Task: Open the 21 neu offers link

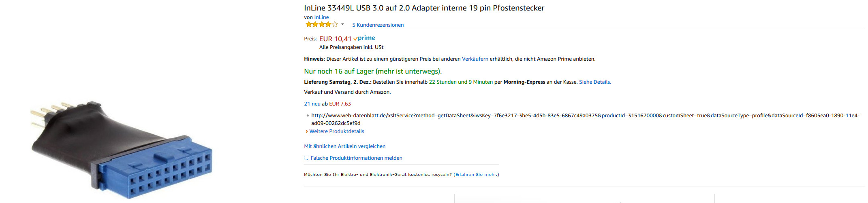Action: pyautogui.click(x=312, y=104)
